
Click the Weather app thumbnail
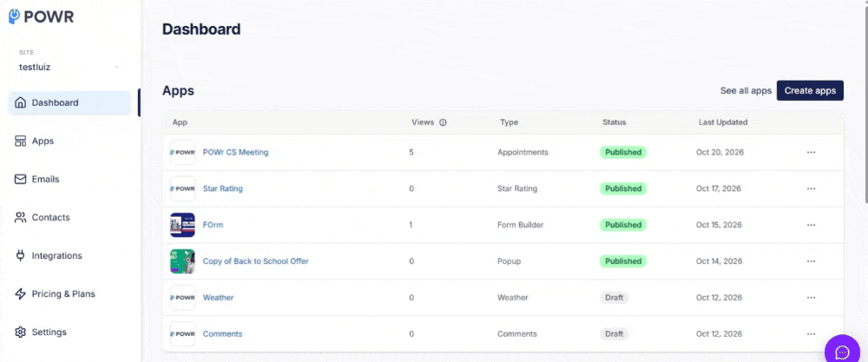(182, 298)
